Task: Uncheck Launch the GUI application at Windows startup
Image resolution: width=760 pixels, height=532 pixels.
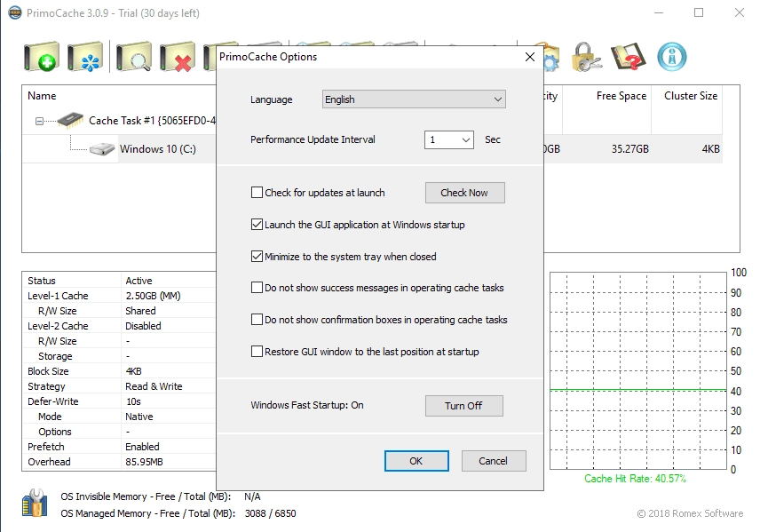Action: coord(257,225)
